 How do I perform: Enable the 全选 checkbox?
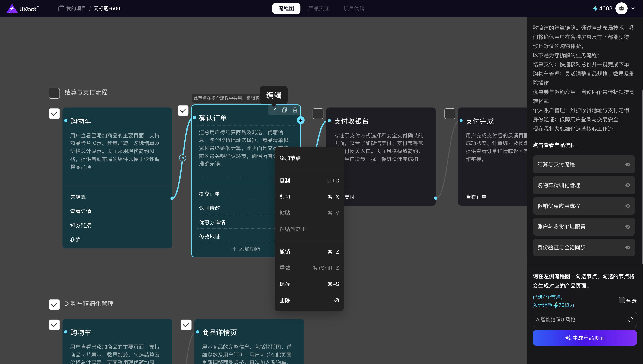click(621, 300)
